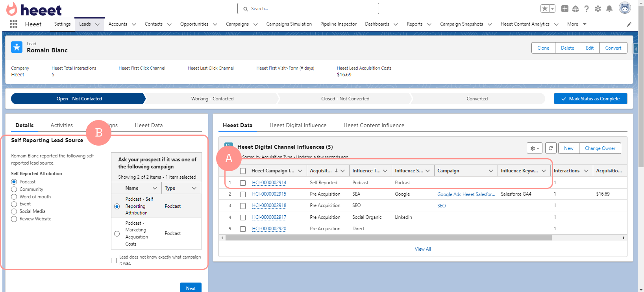The width and height of the screenshot is (644, 292).
Task: Expand the Accounts nav dropdown chevron
Action: click(x=134, y=24)
